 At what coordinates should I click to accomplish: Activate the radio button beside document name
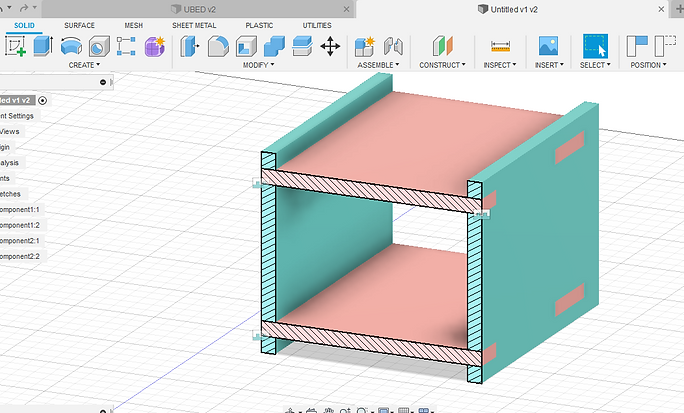coord(42,100)
